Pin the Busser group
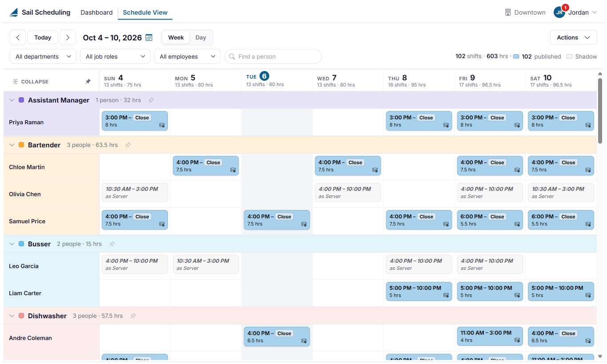Image resolution: width=607 pixels, height=364 pixels. click(112, 244)
